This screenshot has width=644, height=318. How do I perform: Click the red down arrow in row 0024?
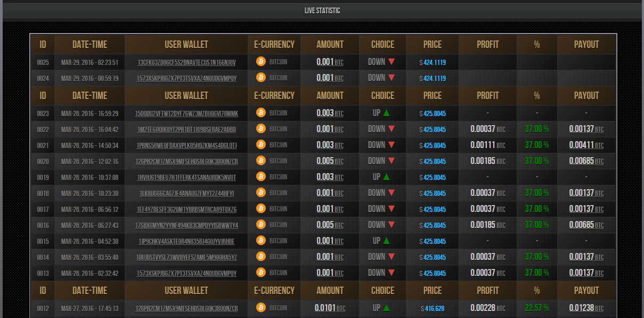[x=392, y=78]
